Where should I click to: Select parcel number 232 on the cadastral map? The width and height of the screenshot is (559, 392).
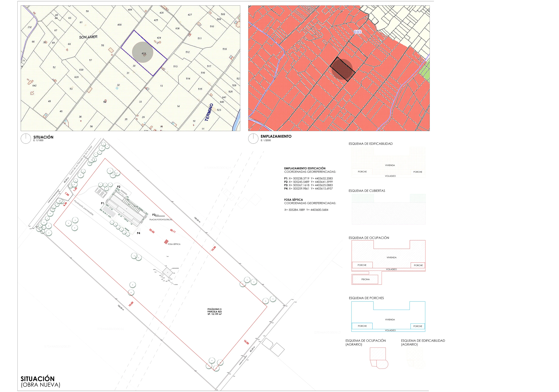point(30,27)
